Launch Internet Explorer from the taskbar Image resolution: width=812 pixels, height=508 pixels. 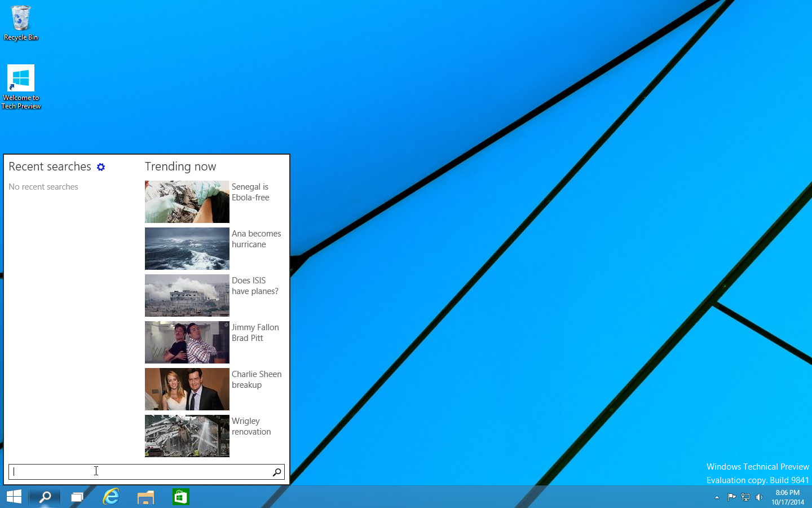[111, 497]
